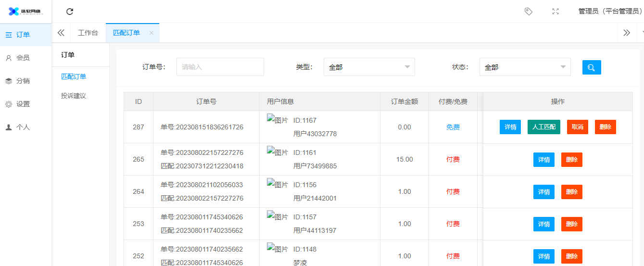Expand the 状态 dropdown
The image size is (644, 266).
pyautogui.click(x=525, y=67)
